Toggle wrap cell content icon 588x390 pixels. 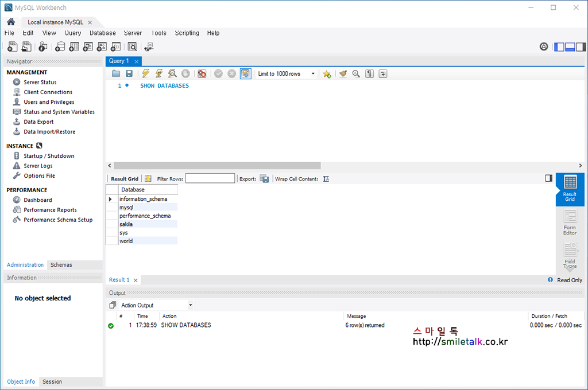click(x=326, y=179)
